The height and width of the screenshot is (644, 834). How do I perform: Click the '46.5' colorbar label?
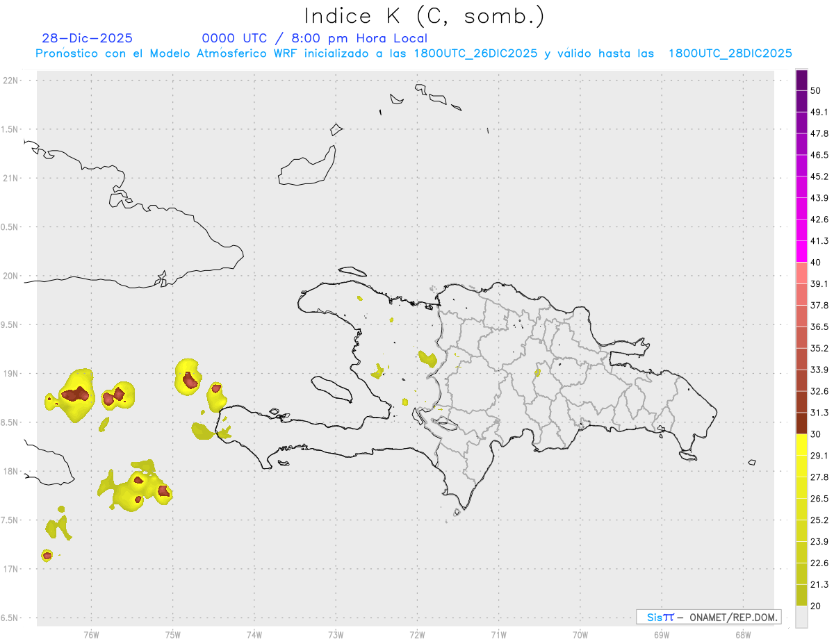[819, 155]
